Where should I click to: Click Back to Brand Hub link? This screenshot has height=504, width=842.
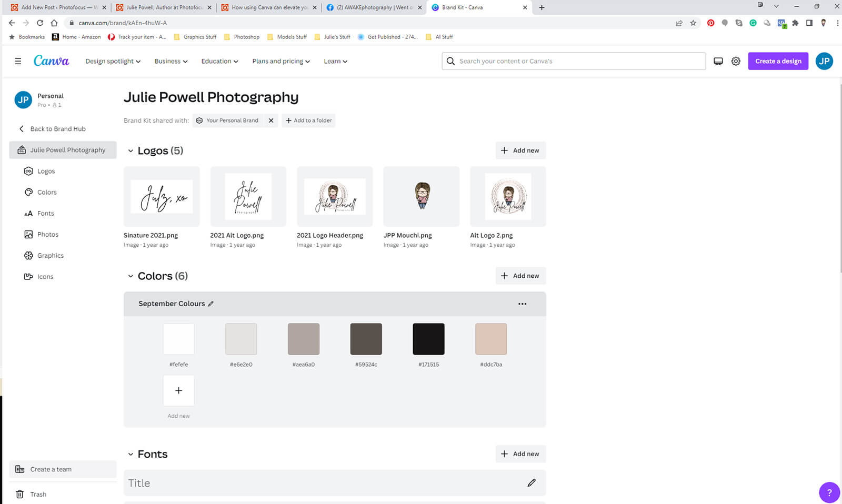(x=57, y=129)
